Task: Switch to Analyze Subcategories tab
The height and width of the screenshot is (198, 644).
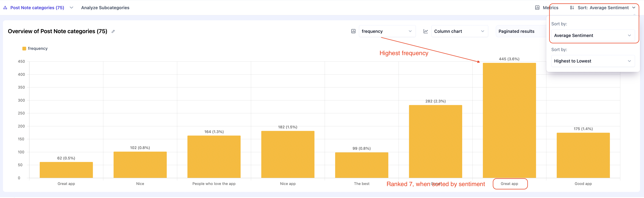Action: click(x=105, y=8)
